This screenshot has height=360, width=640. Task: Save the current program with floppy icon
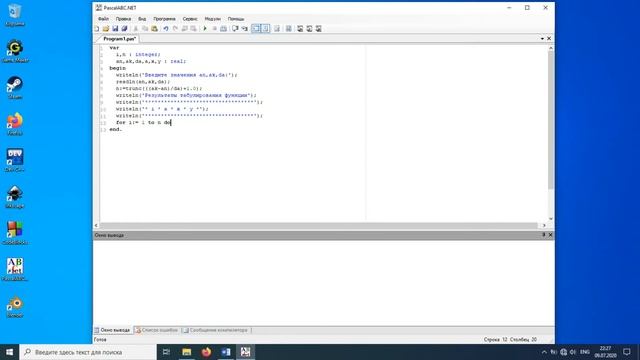(x=115, y=29)
